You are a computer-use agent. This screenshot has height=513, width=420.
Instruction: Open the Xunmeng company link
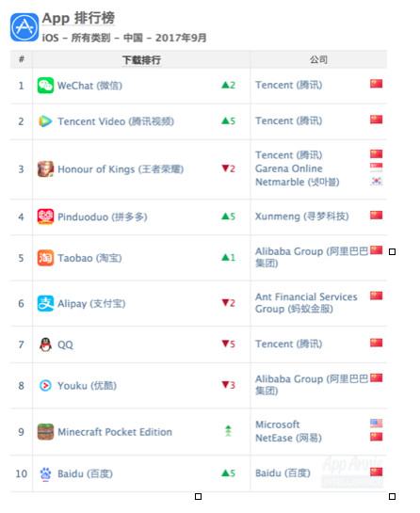pos(302,216)
